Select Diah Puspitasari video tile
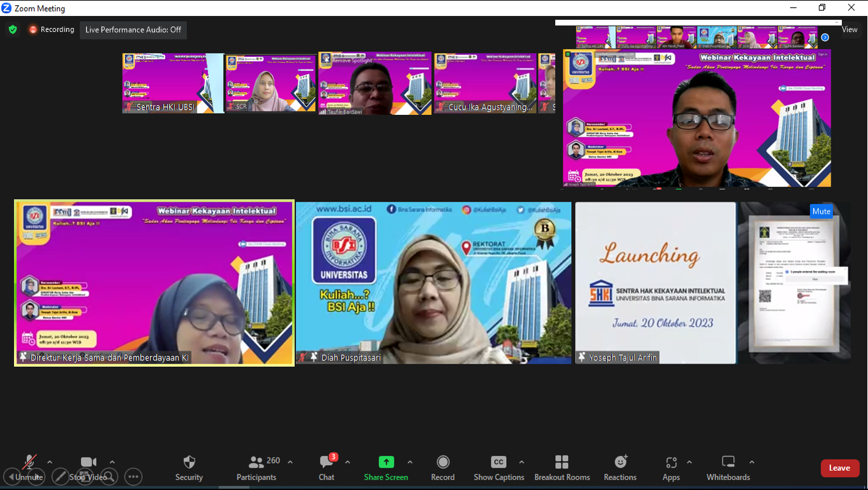The width and height of the screenshot is (868, 490). coord(433,283)
